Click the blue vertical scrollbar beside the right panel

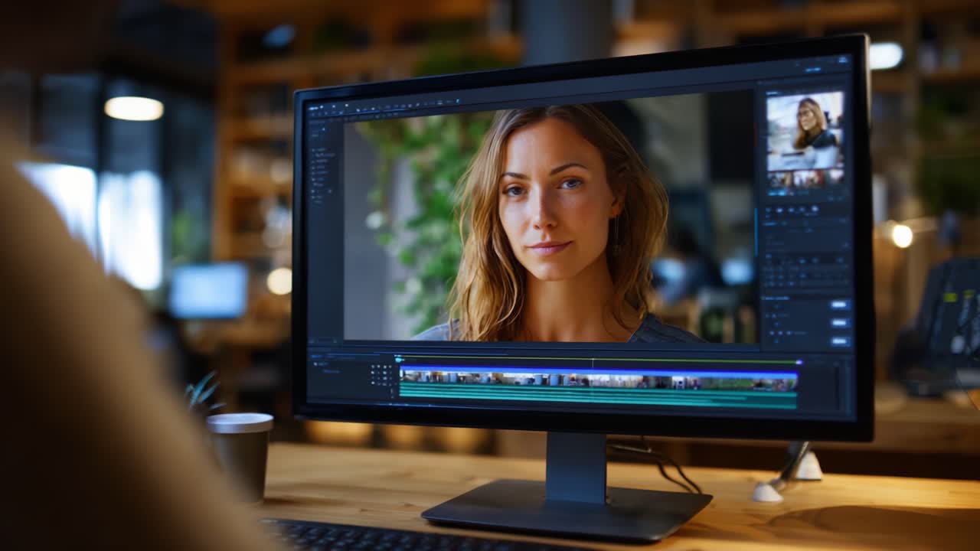click(756, 232)
